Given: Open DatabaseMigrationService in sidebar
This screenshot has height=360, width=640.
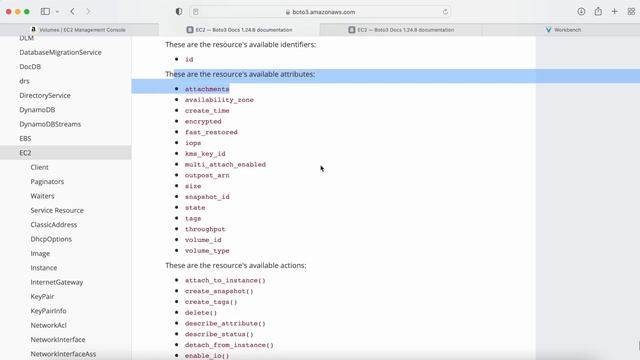Looking at the screenshot, I should click(x=60, y=52).
